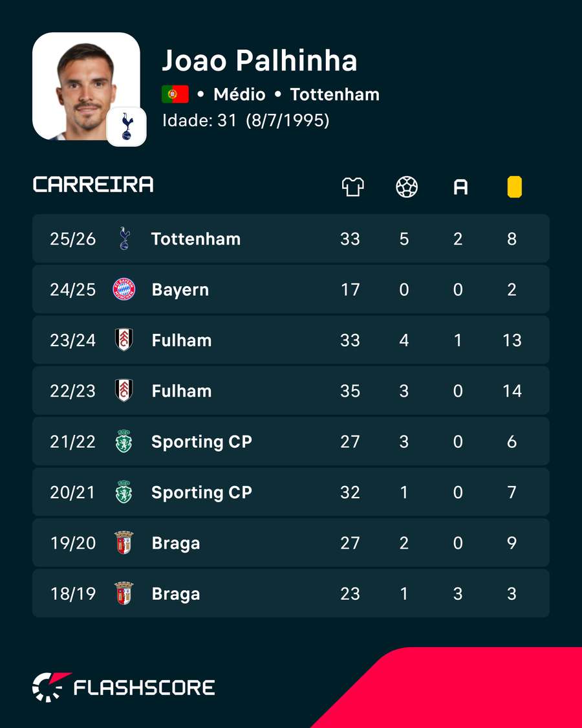Select the 20/21 Sporting CP row

pos(290,492)
